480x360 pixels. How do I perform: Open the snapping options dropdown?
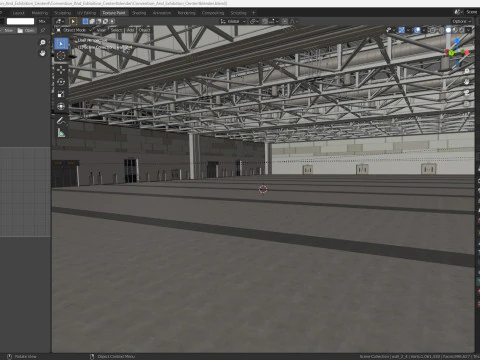274,21
